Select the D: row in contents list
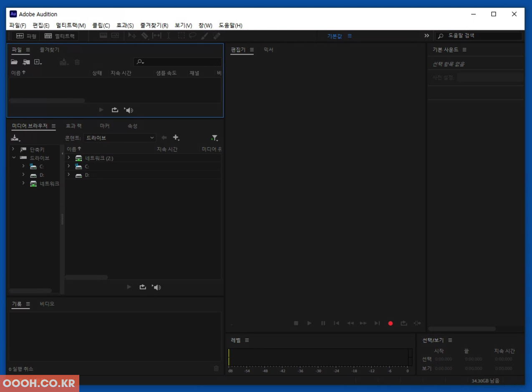The width and height of the screenshot is (532, 392). [x=143, y=175]
